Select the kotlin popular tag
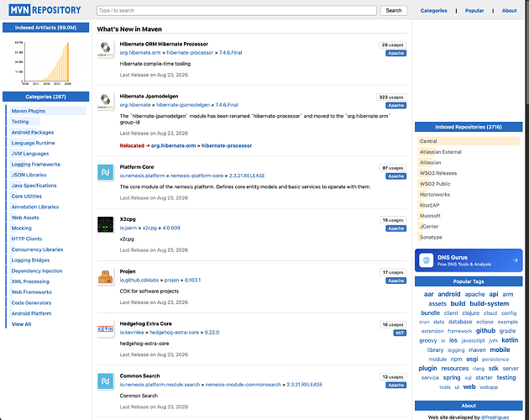Viewport: 529px width, 420px height. tap(510, 340)
